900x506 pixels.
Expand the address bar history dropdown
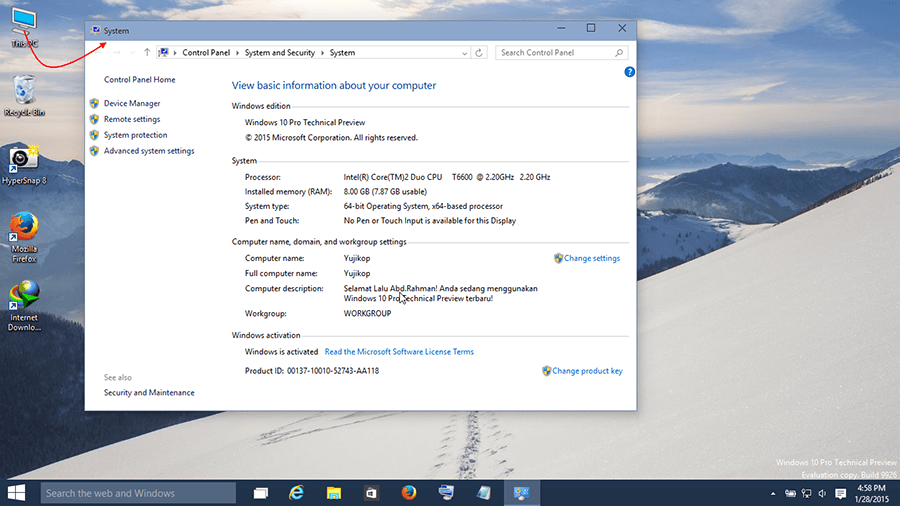(x=464, y=53)
